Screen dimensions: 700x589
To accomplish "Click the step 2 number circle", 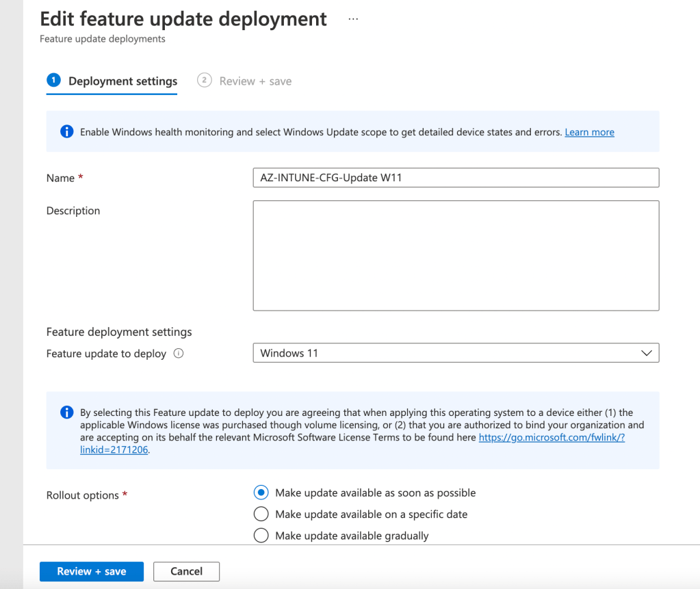I will pos(204,81).
